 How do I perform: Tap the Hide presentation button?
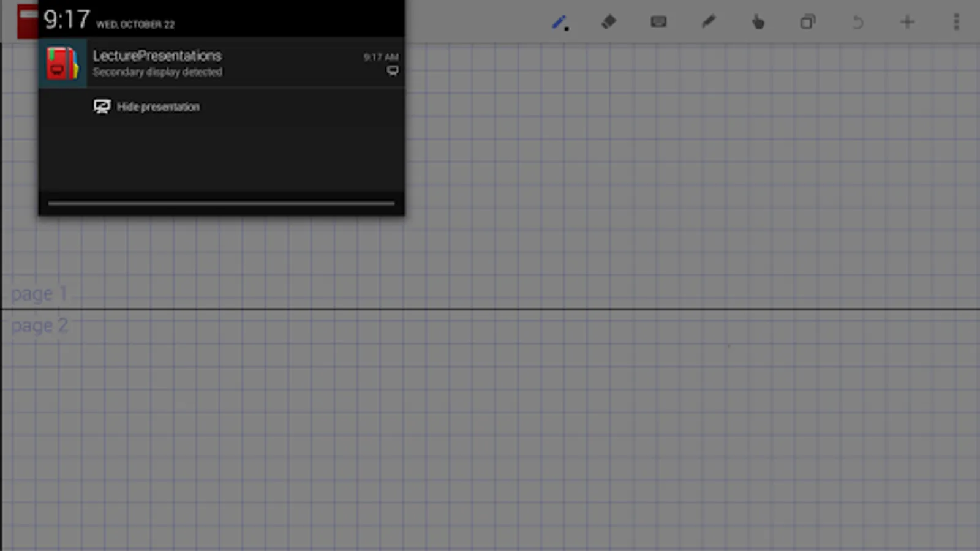tap(146, 107)
